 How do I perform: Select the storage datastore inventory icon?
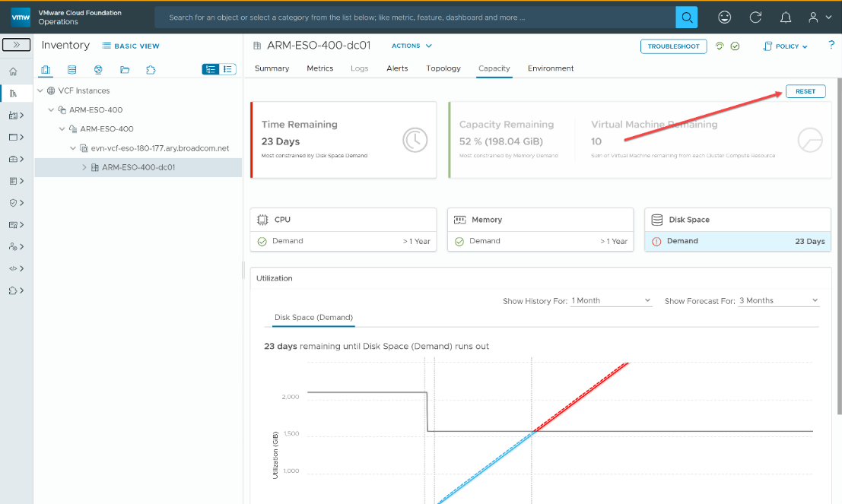72,70
